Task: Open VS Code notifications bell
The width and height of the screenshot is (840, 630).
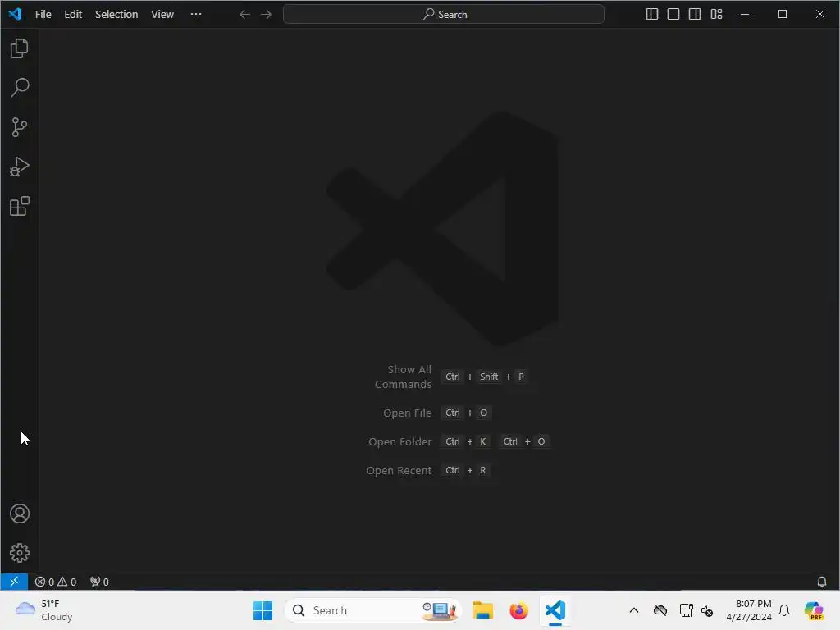Action: pos(821,582)
